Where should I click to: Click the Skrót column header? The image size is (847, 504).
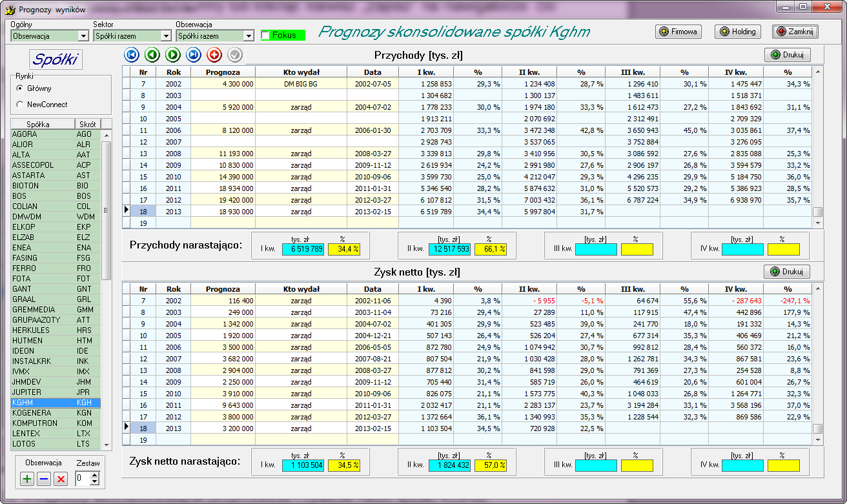click(x=88, y=124)
